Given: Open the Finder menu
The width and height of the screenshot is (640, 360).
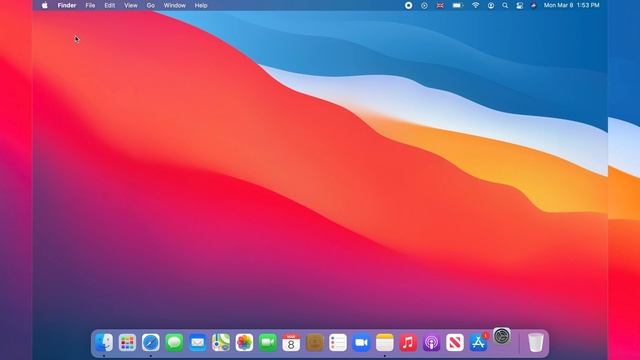Looking at the screenshot, I should click(67, 5).
